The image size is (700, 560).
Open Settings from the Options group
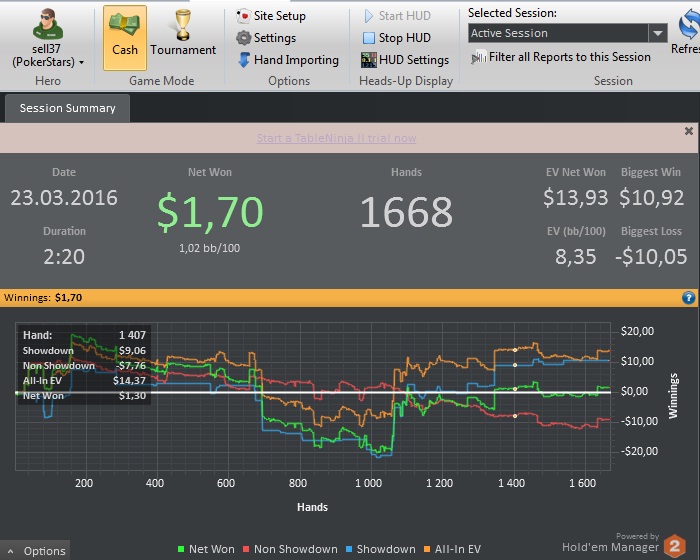coord(266,38)
